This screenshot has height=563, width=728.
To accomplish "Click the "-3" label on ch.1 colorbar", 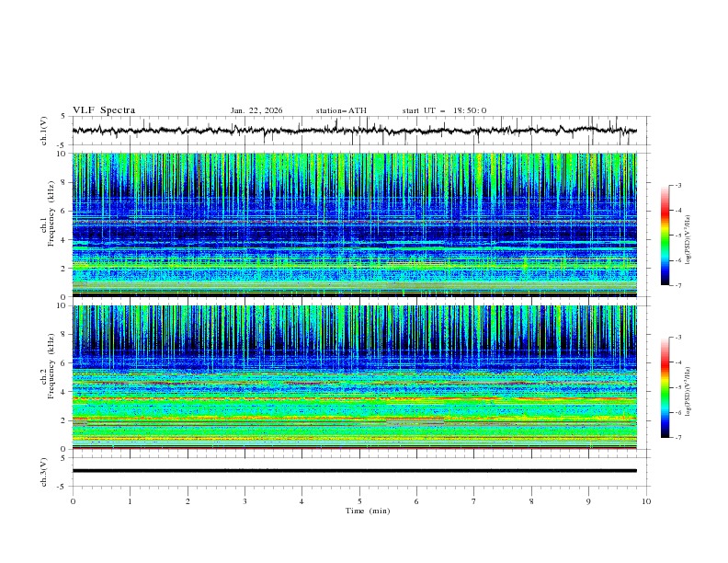I will click(678, 185).
